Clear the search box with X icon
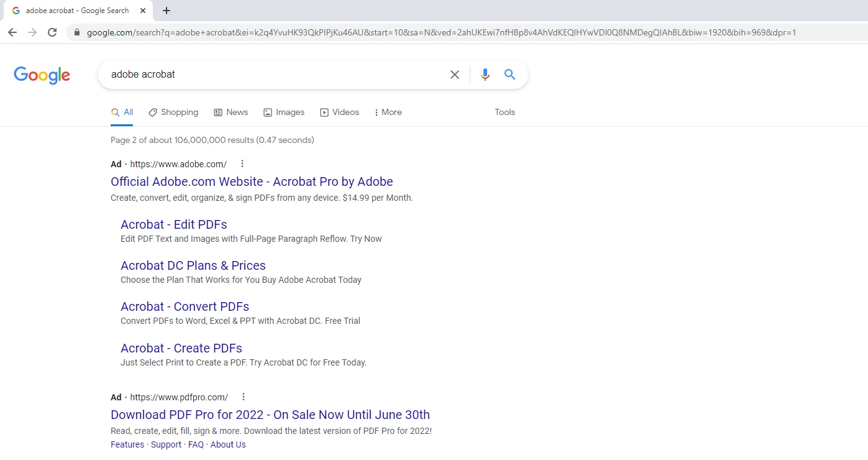This screenshot has width=868, height=460. pos(455,75)
